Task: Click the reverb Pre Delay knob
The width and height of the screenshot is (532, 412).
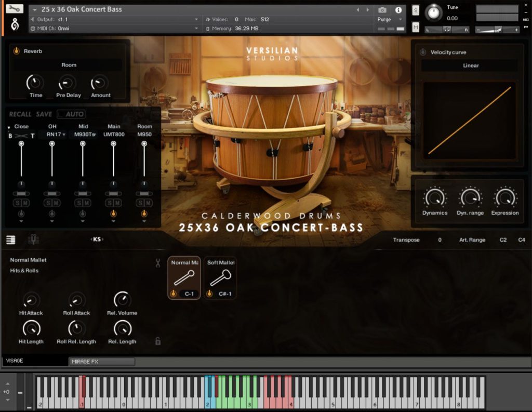Action: [x=67, y=83]
